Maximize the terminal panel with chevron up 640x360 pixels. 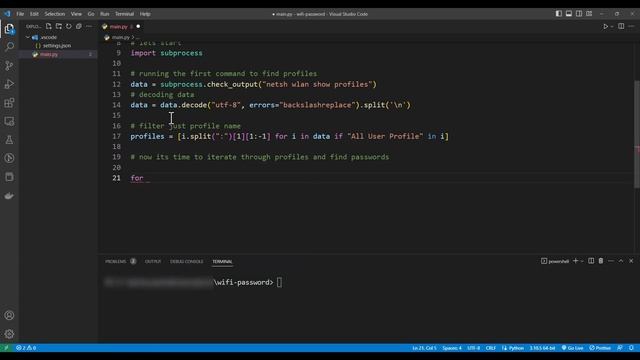coord(621,261)
